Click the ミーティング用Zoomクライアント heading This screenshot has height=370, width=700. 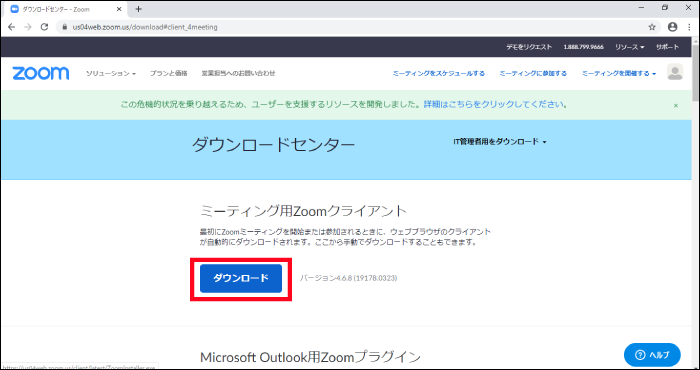[x=304, y=211]
